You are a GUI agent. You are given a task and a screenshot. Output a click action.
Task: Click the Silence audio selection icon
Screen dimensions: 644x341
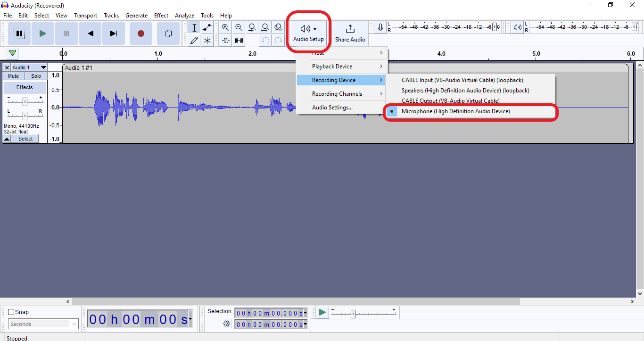tap(239, 41)
